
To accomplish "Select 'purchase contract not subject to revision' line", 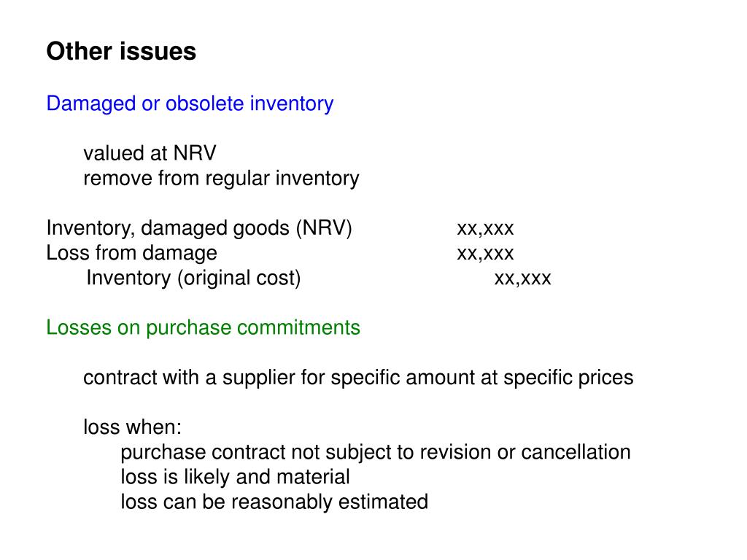I will pos(376,452).
